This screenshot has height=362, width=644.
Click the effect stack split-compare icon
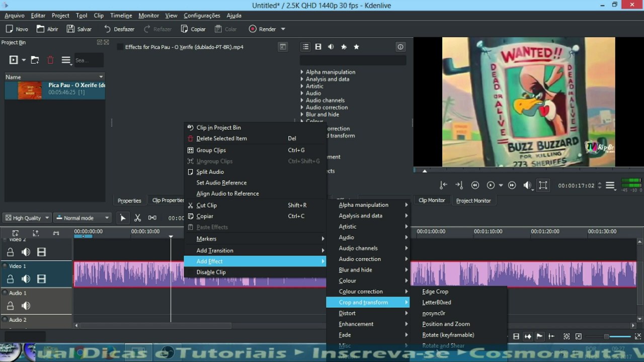(283, 47)
